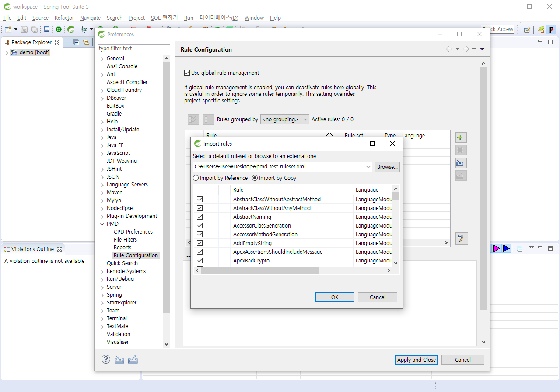Open the Rules grouped by dropdown

tap(285, 119)
